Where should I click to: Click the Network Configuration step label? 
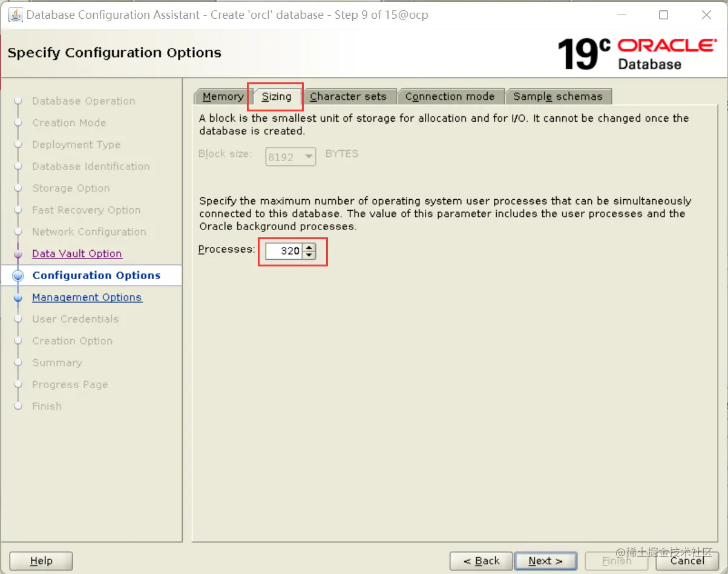pyautogui.click(x=89, y=232)
